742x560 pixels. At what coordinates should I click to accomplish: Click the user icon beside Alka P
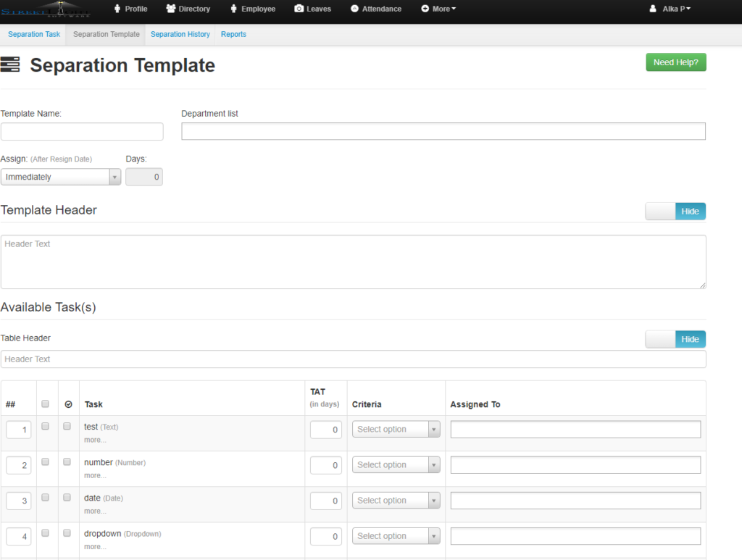tap(654, 9)
